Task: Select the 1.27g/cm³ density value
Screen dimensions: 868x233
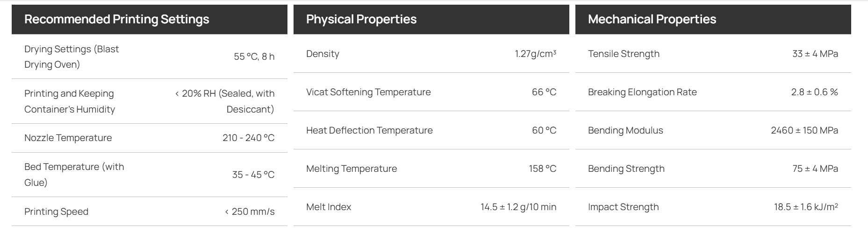Action: [x=536, y=54]
